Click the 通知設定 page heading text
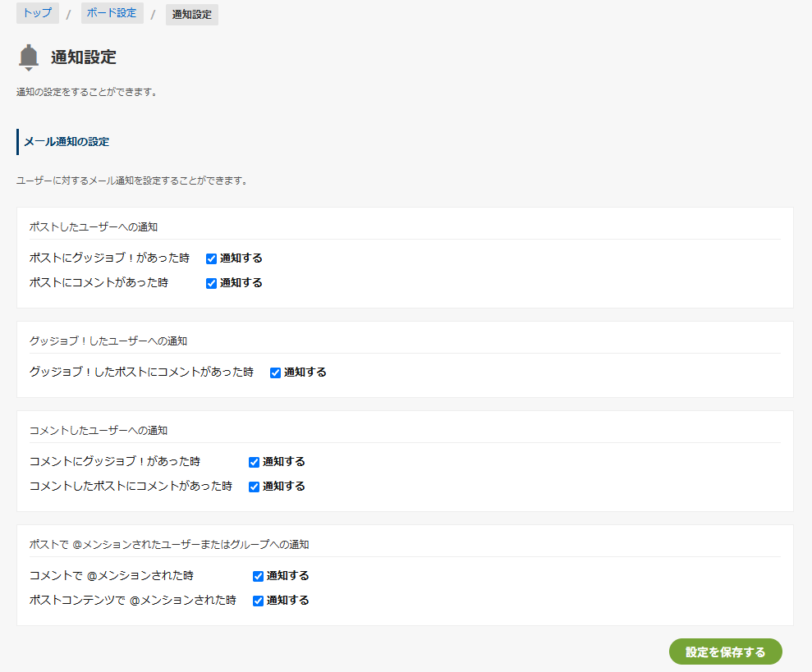812x672 pixels. pyautogui.click(x=84, y=57)
